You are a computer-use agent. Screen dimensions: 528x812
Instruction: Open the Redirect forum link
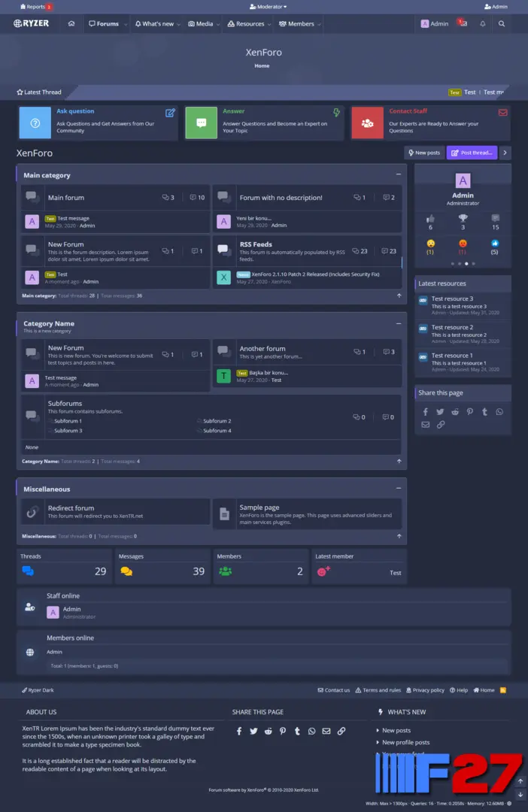pyautogui.click(x=71, y=508)
